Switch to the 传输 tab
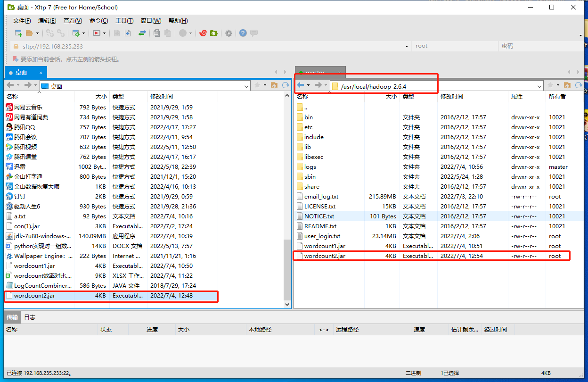 pos(12,317)
